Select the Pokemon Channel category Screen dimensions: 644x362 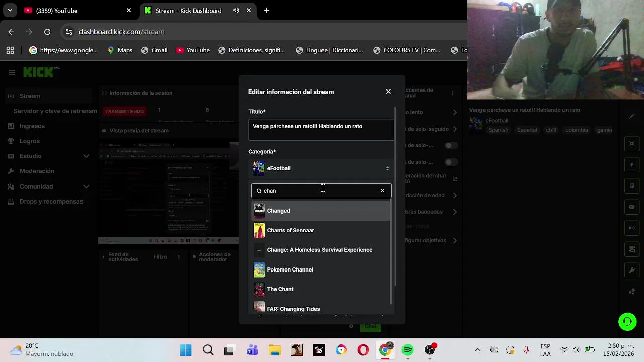coord(321,269)
